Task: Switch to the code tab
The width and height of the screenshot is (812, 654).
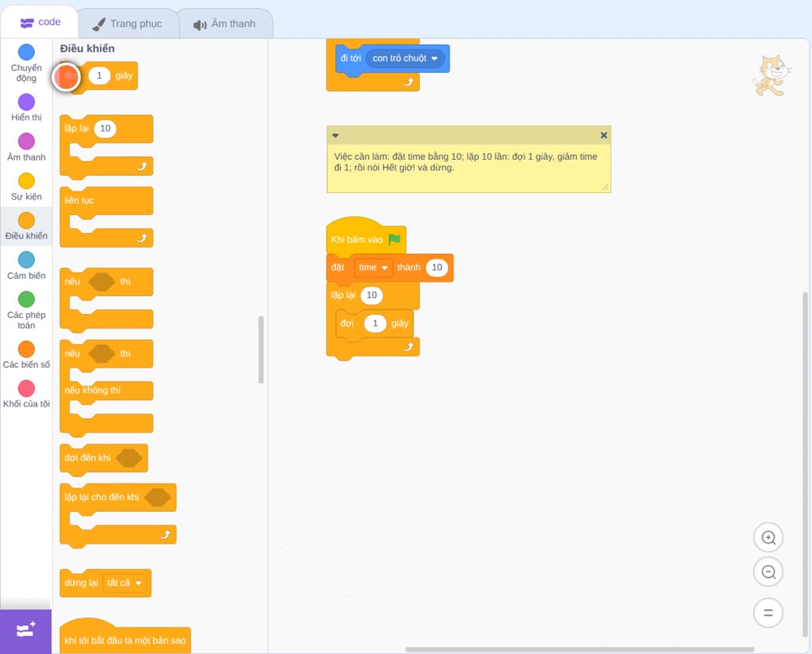Action: point(40,22)
